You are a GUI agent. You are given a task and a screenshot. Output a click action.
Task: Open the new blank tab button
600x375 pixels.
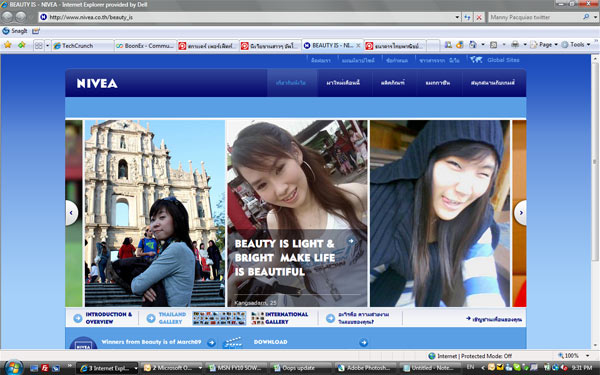pos(433,46)
